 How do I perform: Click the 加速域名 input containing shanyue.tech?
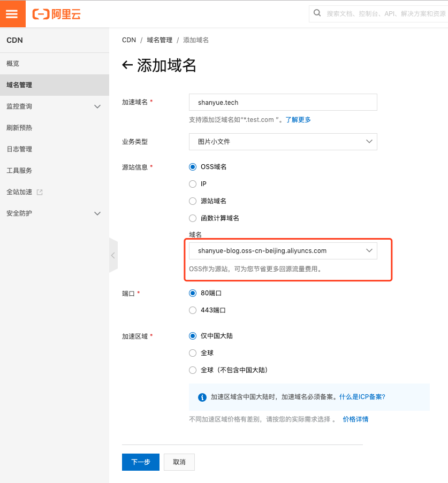pos(283,102)
